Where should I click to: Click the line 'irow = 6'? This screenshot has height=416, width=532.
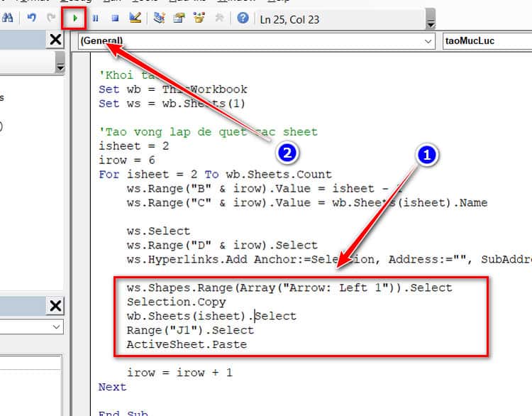127,160
